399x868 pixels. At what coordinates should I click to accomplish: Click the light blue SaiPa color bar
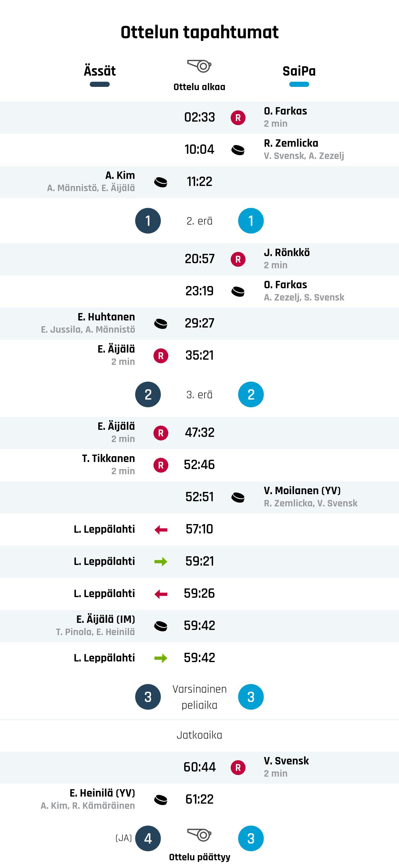pos(299,84)
